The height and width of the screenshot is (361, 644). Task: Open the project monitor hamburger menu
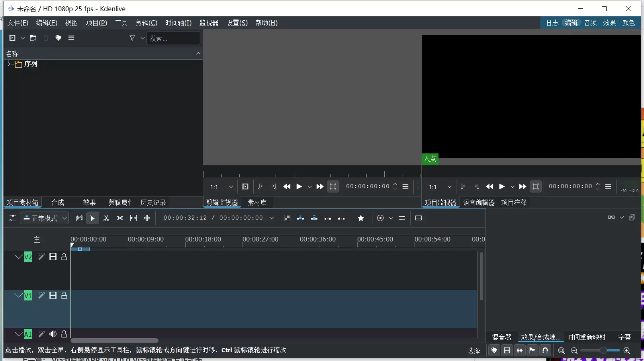coord(608,186)
